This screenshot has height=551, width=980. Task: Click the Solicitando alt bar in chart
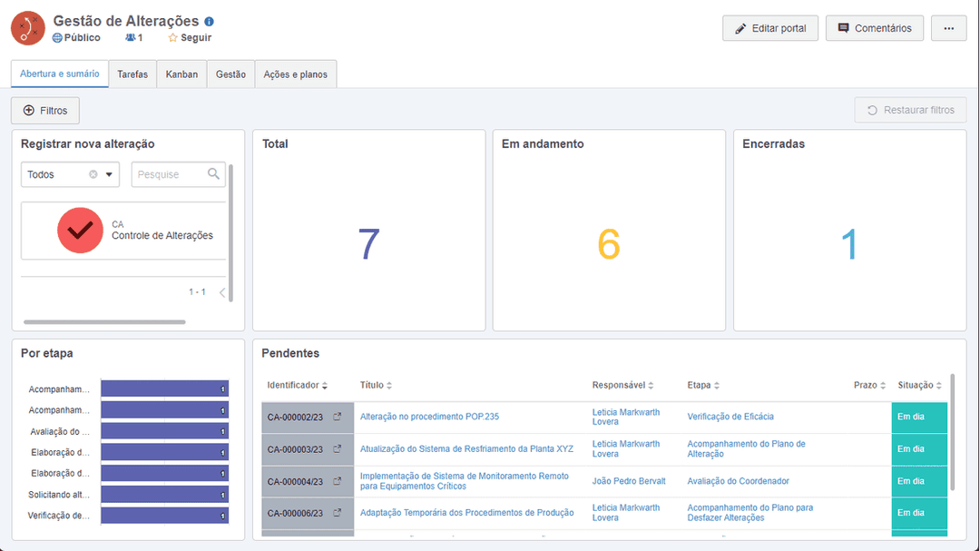click(165, 494)
